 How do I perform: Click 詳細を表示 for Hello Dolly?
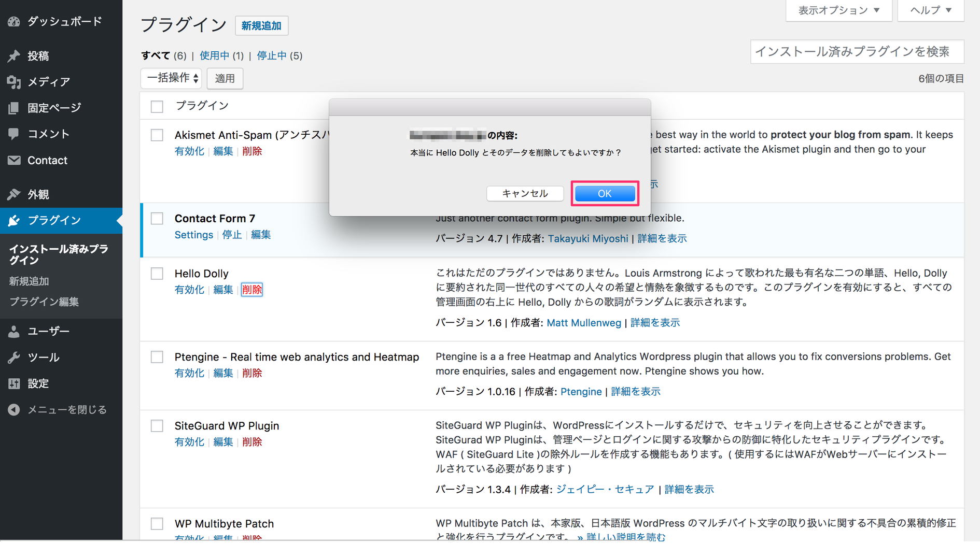tap(655, 323)
